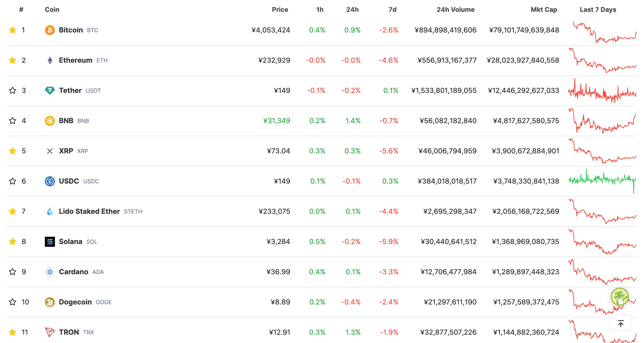Viewport: 644px width, 343px height.
Task: Sort by the Price column header
Action: [280, 10]
